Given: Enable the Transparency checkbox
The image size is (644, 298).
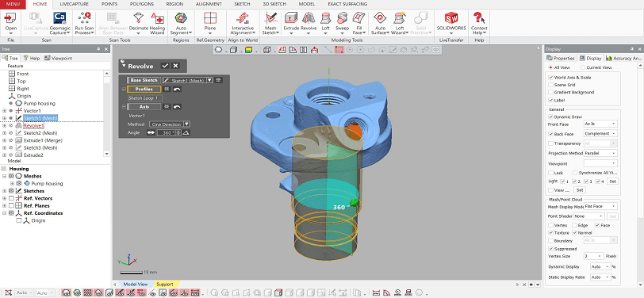Looking at the screenshot, I should click(x=550, y=143).
